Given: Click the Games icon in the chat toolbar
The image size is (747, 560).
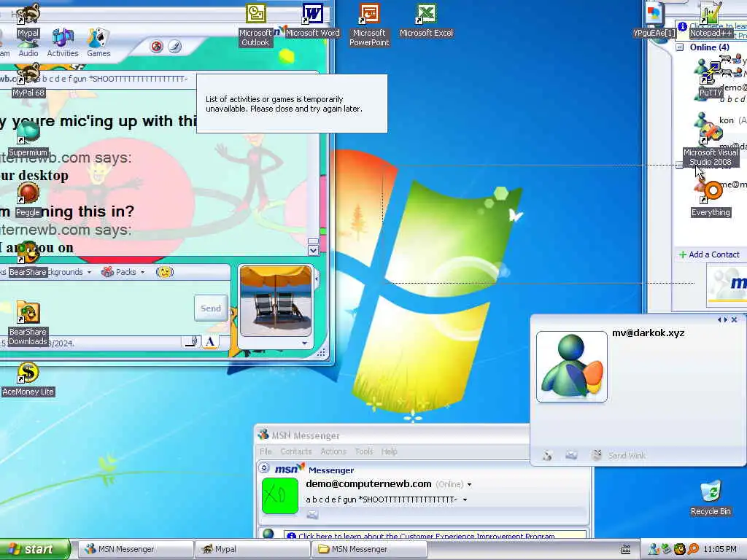Looking at the screenshot, I should click(x=98, y=43).
